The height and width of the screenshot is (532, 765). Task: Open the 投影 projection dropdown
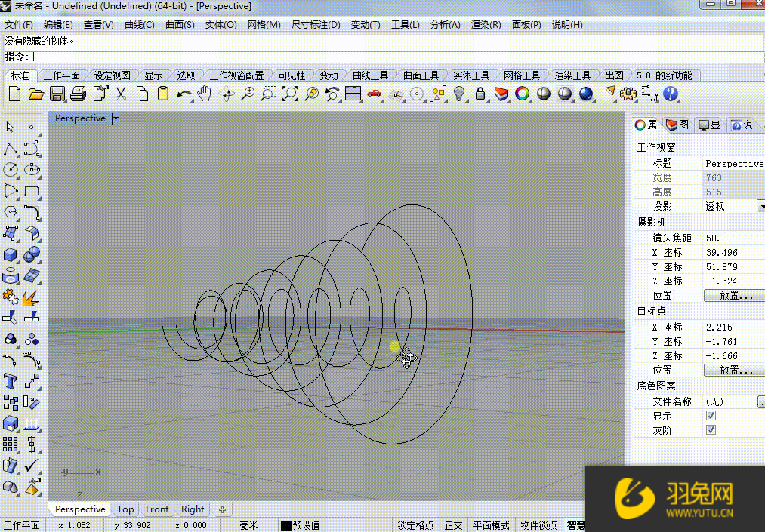point(761,206)
